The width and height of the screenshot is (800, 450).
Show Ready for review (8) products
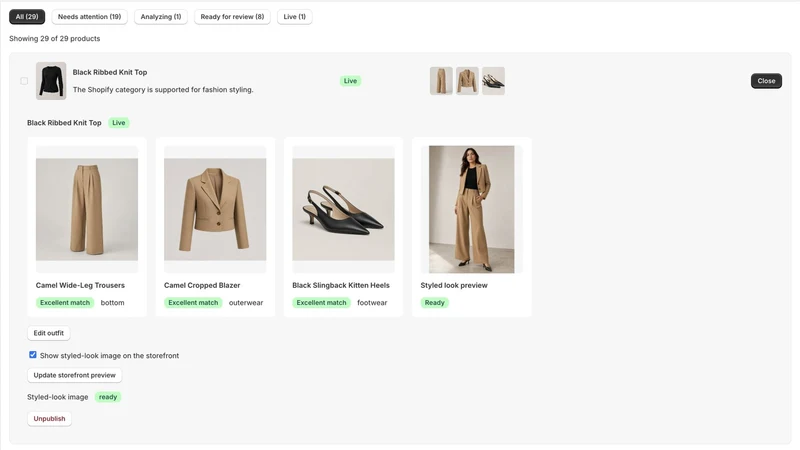point(232,17)
